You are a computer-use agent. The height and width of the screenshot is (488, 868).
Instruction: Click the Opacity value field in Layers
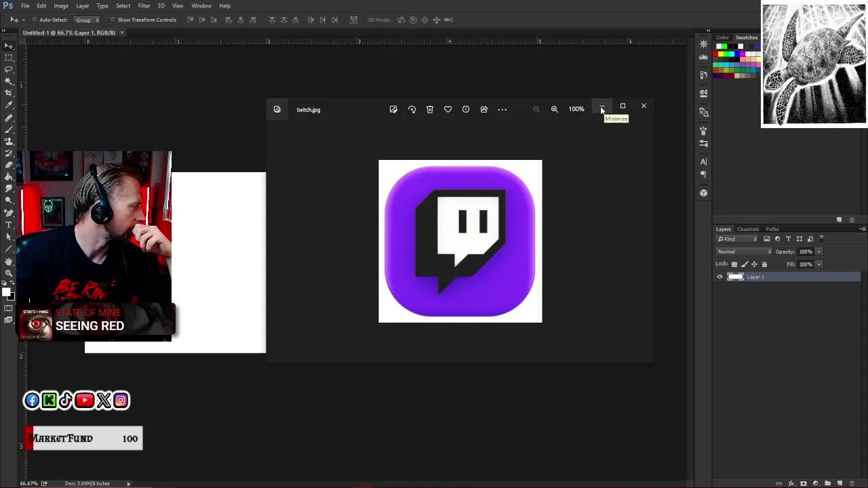point(806,251)
